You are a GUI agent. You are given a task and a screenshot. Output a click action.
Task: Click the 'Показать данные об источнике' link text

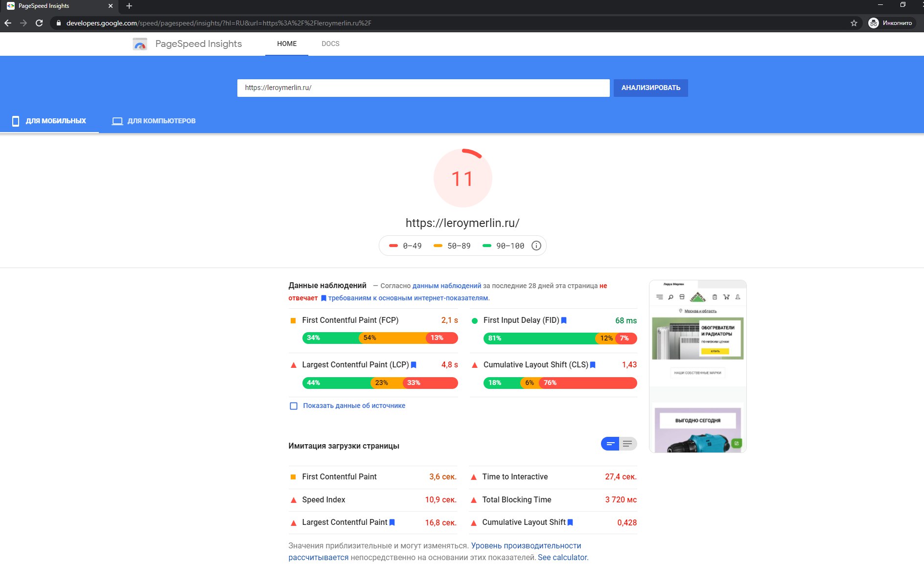354,406
